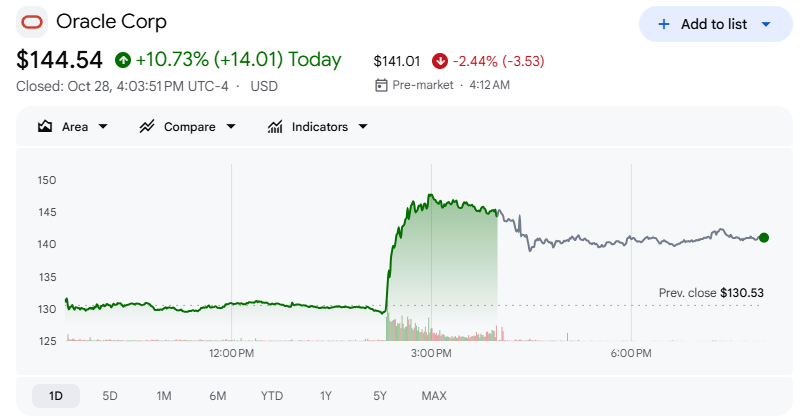Click the plus icon in Add to list
The height and width of the screenshot is (420, 810).
coord(664,24)
